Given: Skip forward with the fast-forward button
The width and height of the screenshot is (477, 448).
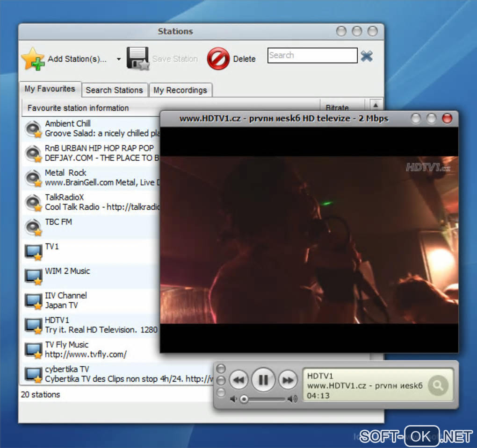Looking at the screenshot, I should pos(288,379).
